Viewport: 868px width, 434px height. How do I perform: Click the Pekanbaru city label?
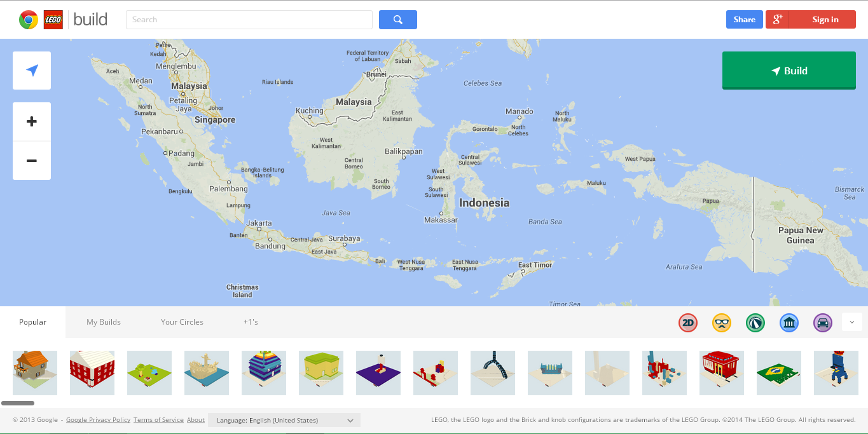click(x=160, y=132)
